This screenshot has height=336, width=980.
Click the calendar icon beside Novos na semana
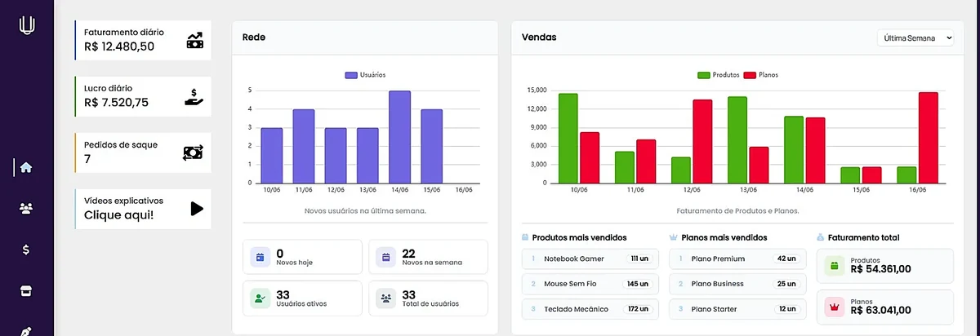(x=386, y=257)
